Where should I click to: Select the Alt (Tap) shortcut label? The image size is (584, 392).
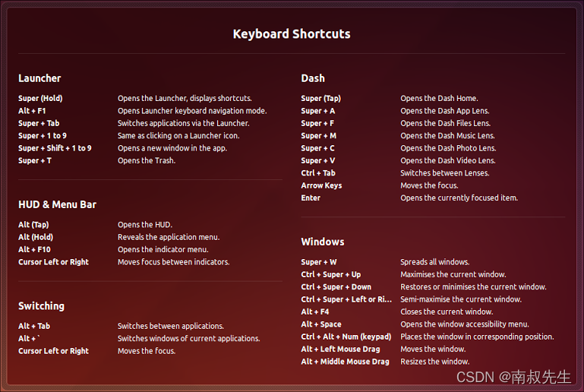[33, 225]
